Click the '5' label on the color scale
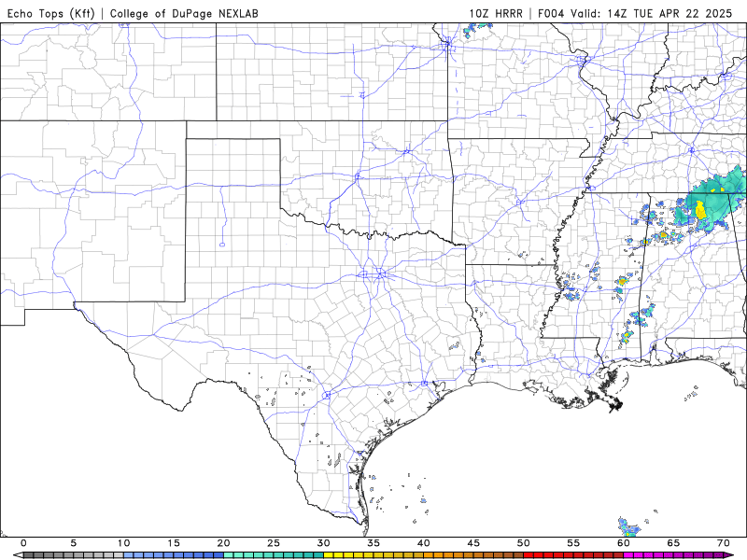The height and width of the screenshot is (560, 747). 74,543
